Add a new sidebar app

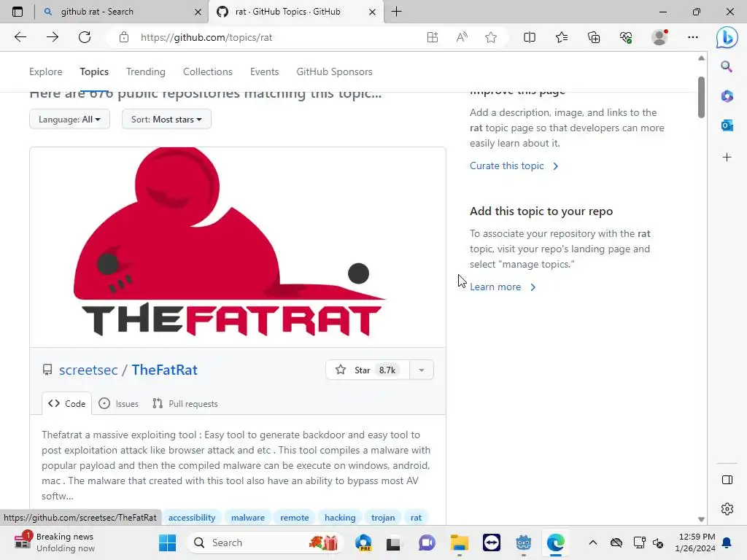pos(727,157)
